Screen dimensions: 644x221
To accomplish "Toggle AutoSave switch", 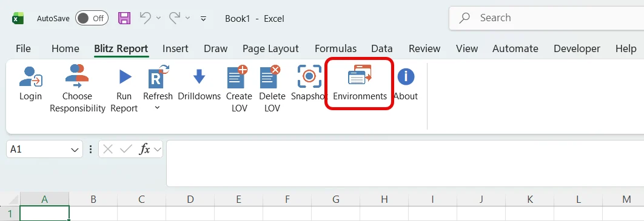I will point(92,18).
